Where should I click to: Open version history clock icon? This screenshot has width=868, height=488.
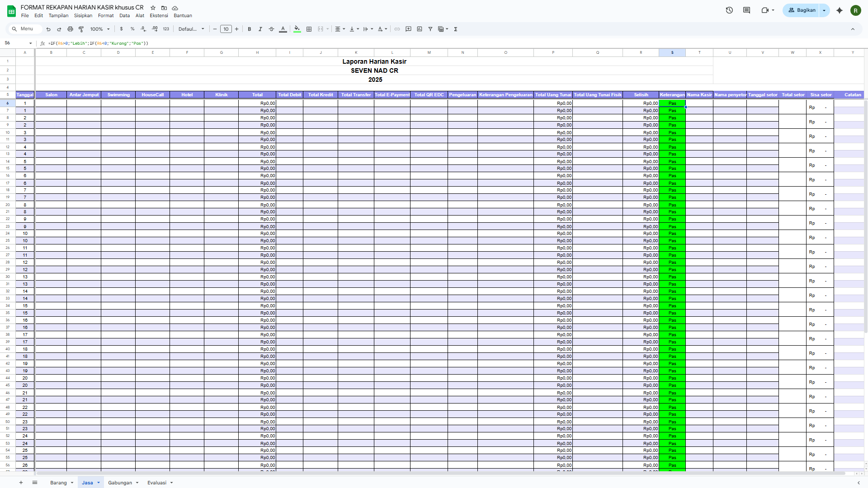pyautogui.click(x=729, y=10)
